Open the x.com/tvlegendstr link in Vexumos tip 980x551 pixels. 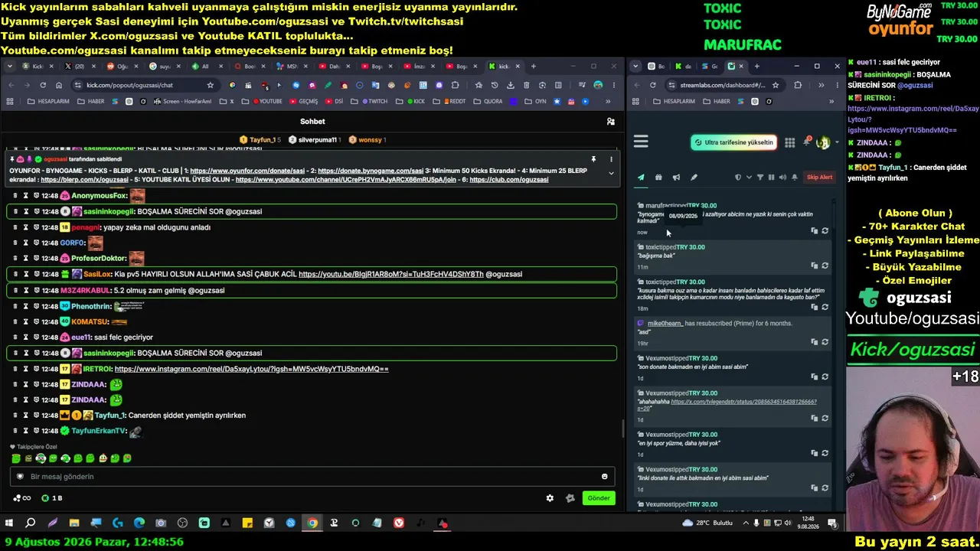pyautogui.click(x=743, y=402)
